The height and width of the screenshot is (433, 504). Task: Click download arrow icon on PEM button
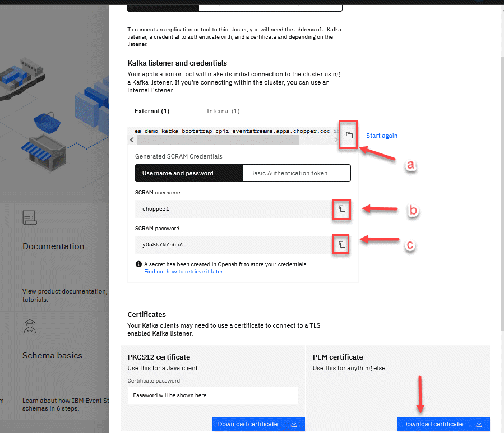tap(479, 424)
